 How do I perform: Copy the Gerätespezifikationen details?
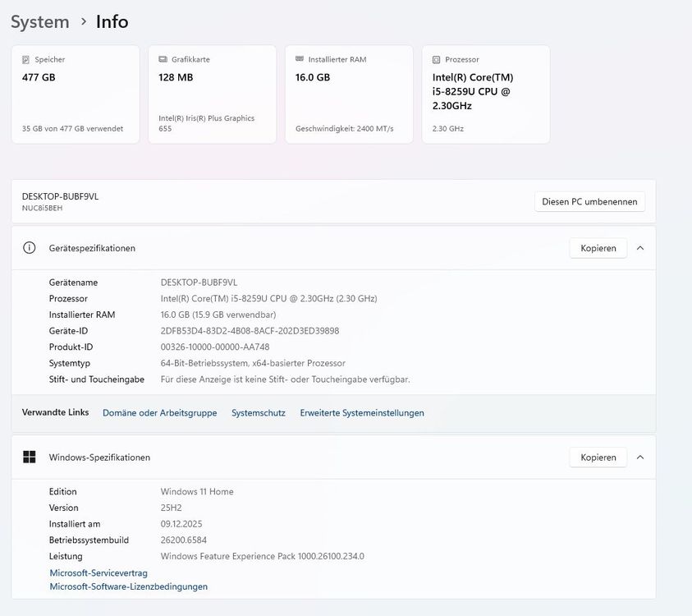point(598,248)
